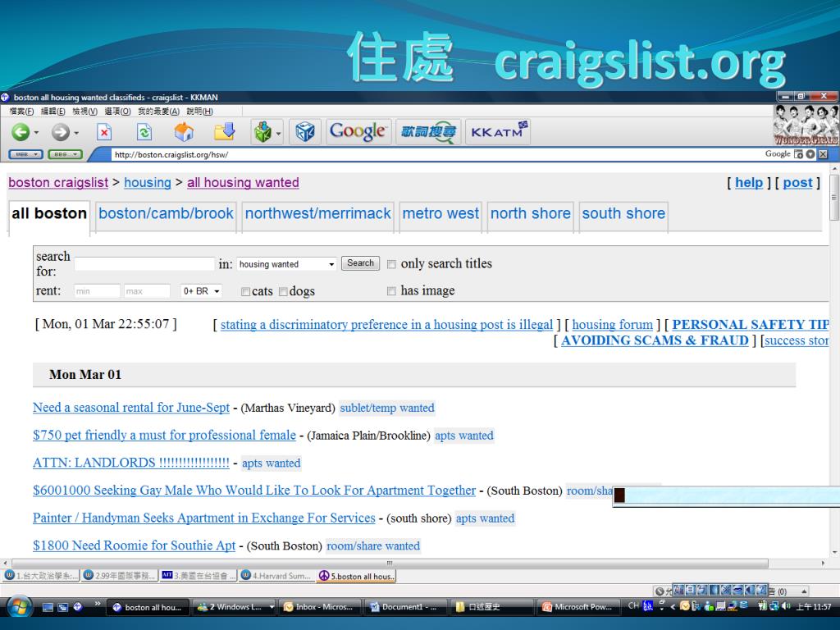Image resolution: width=840 pixels, height=630 pixels.
Task: Click the KKMAN icon in title bar
Action: click(5, 97)
